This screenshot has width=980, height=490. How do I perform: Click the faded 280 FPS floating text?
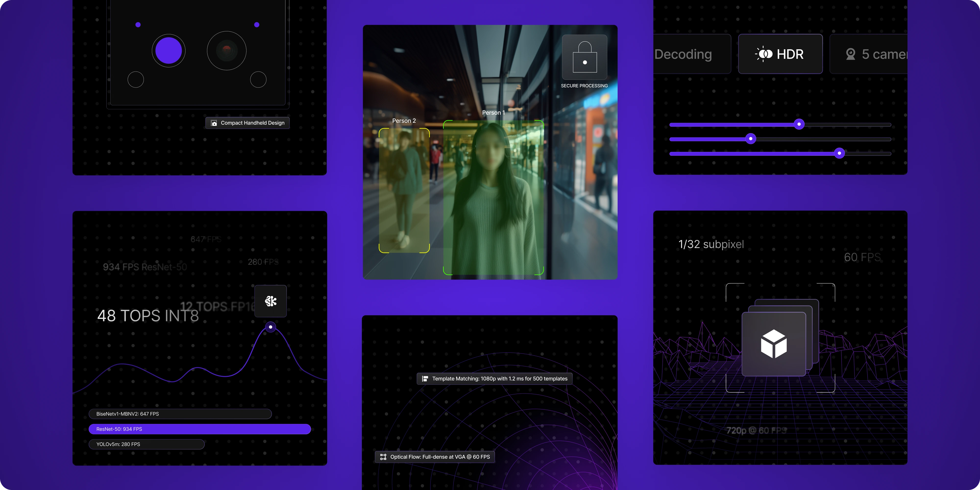(263, 262)
